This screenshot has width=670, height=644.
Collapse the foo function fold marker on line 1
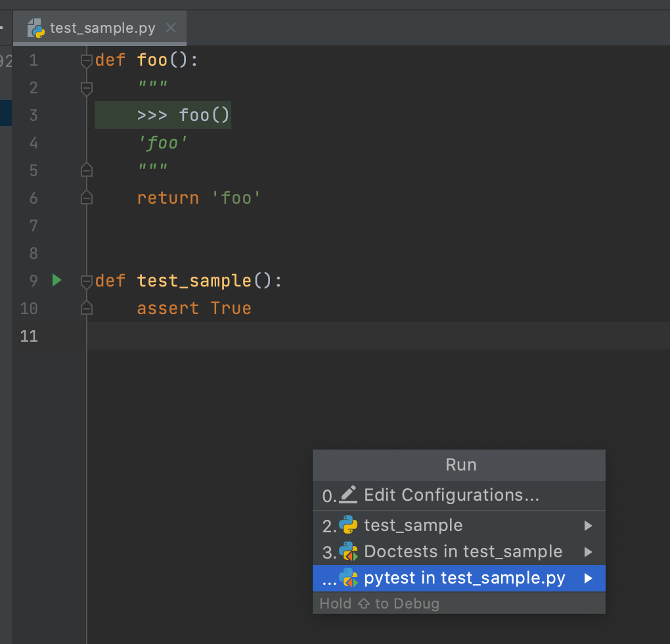[x=86, y=60]
